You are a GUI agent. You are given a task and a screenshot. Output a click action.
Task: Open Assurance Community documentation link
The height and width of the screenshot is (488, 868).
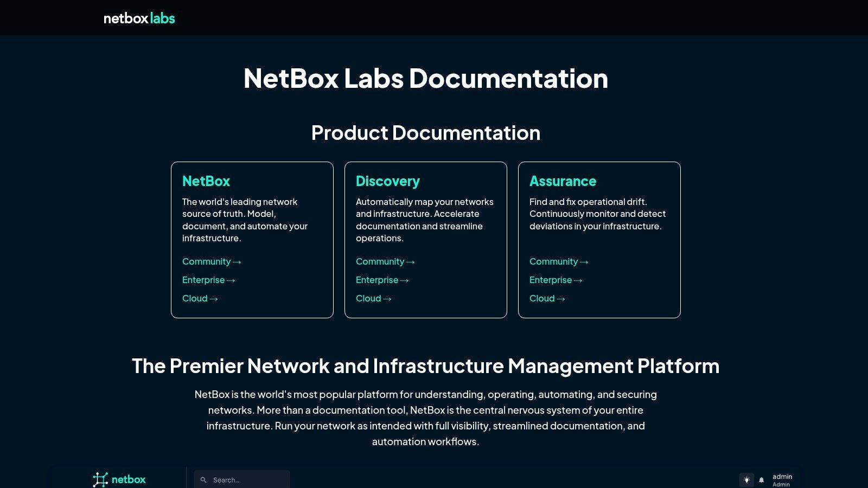(x=558, y=261)
